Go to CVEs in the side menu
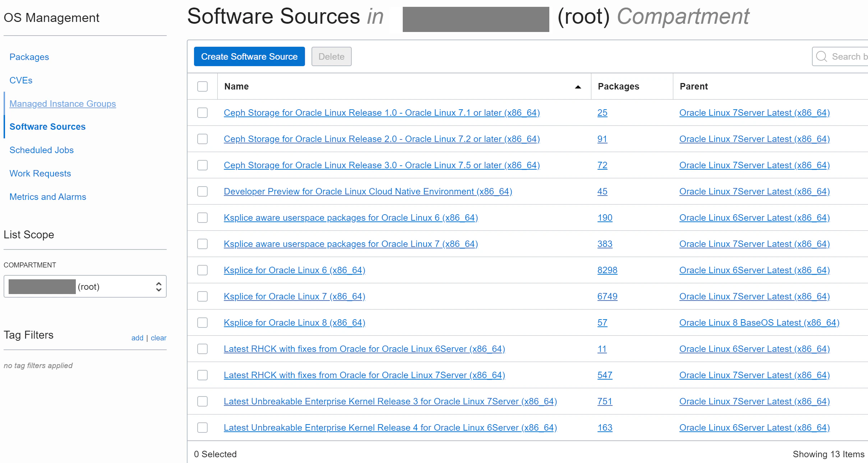The height and width of the screenshot is (463, 868). pos(21,80)
